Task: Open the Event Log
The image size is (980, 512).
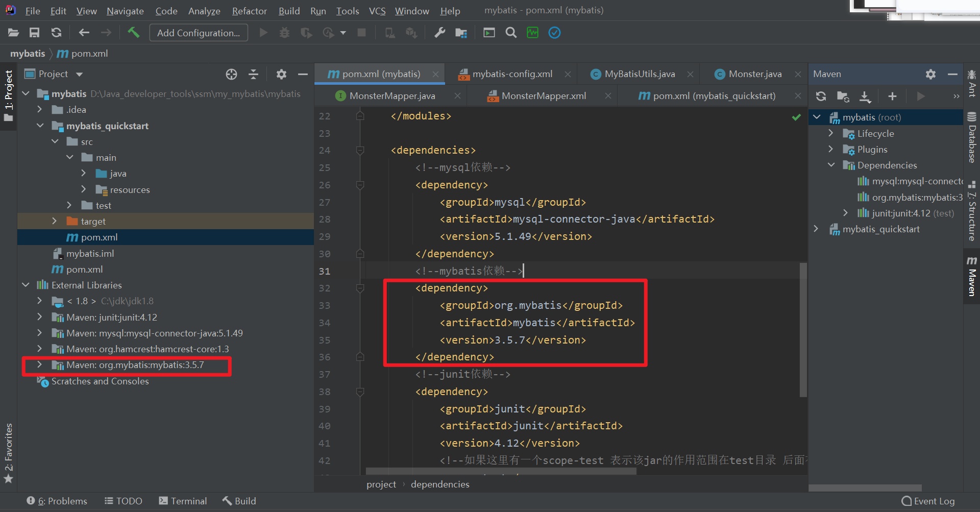Action: 928,501
